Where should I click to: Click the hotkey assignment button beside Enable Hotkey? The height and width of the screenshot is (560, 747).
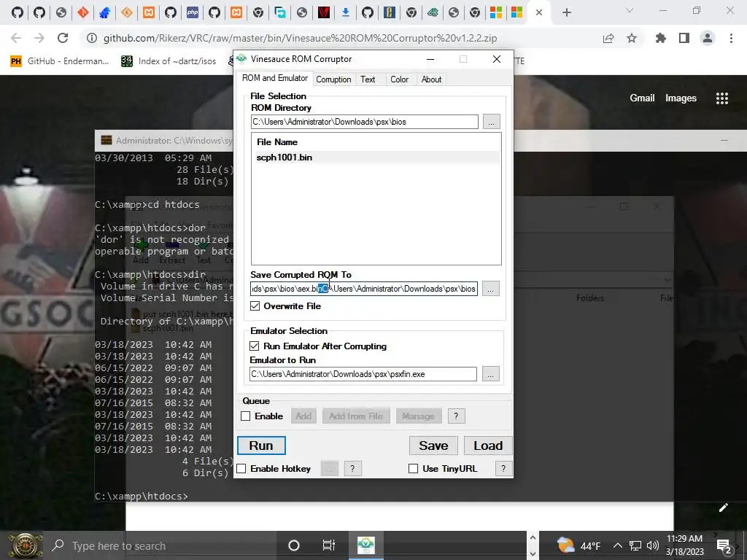pos(330,469)
